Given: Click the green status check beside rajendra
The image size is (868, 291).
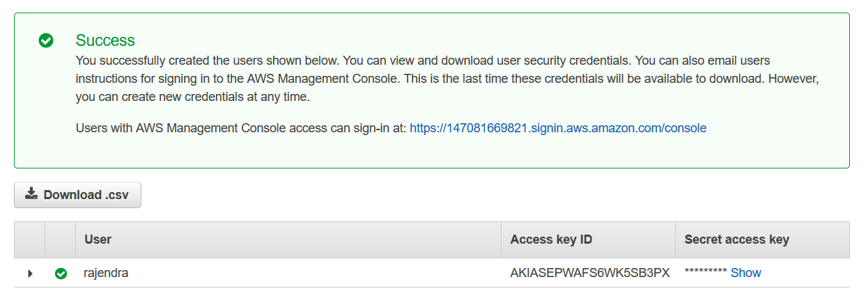Looking at the screenshot, I should [61, 274].
